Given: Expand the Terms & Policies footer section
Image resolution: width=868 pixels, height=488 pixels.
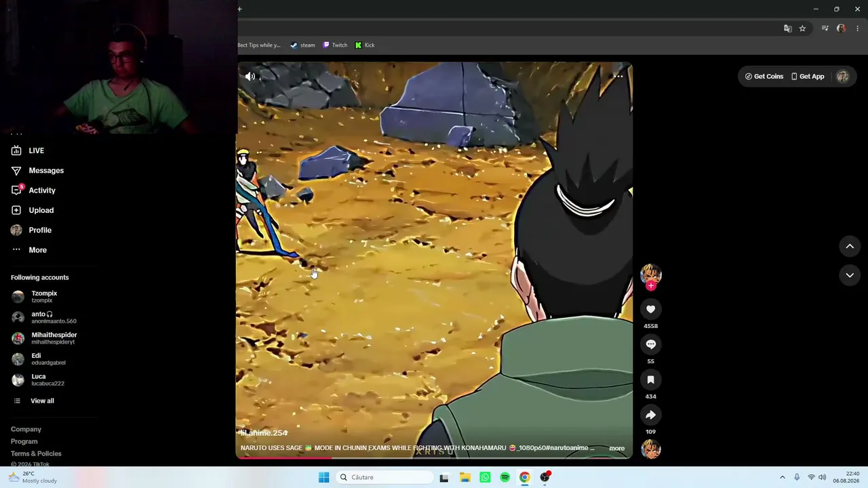Looking at the screenshot, I should [x=36, y=453].
